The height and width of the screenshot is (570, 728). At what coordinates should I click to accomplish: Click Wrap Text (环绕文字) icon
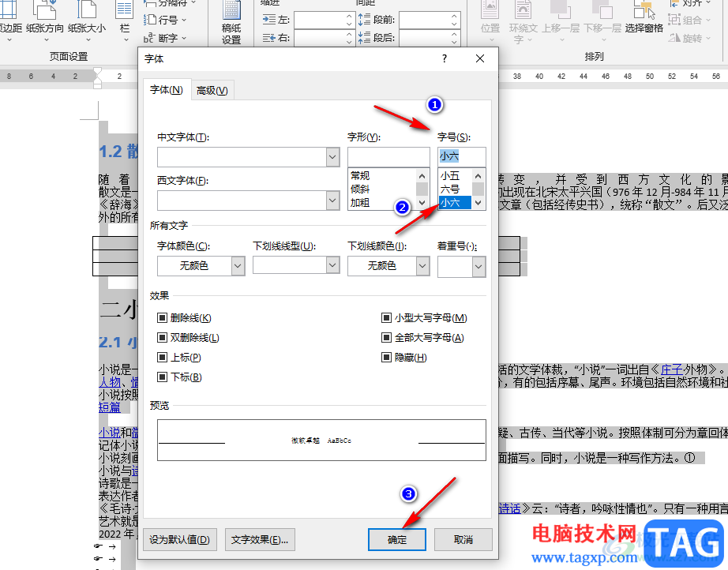(523, 22)
